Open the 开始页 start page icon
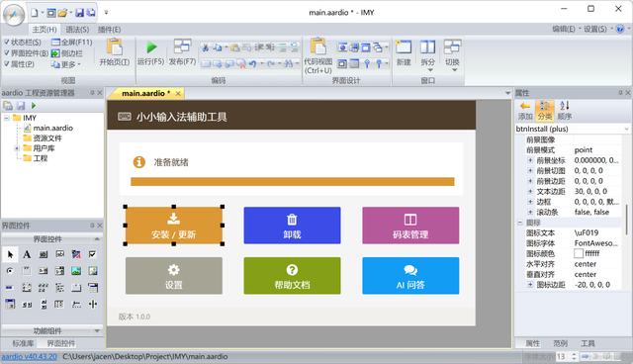Image resolution: width=633 pixels, height=364 pixels. 115,46
